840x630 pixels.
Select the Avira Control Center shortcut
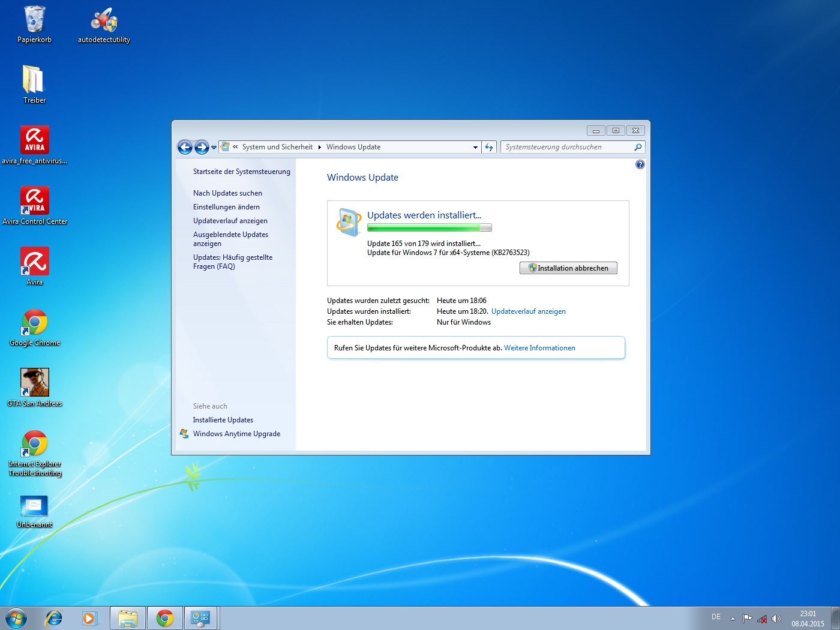tap(34, 206)
